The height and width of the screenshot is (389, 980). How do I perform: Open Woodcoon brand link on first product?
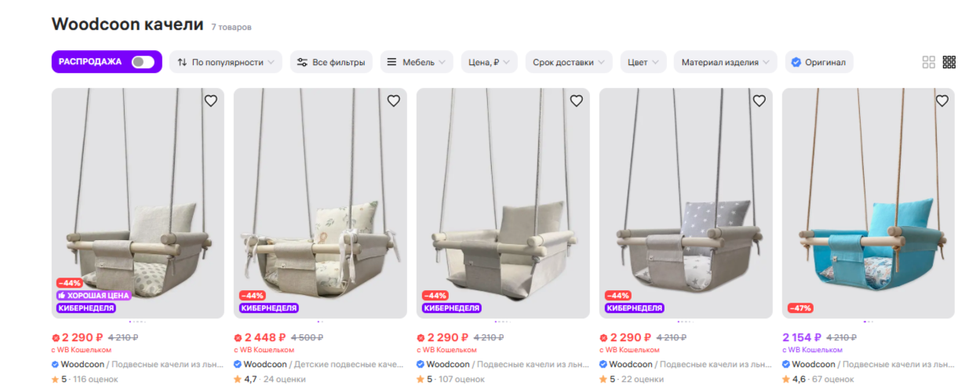click(x=79, y=365)
